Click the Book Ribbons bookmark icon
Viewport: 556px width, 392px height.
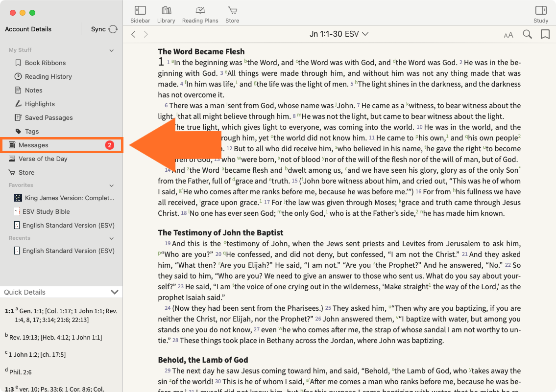point(18,63)
